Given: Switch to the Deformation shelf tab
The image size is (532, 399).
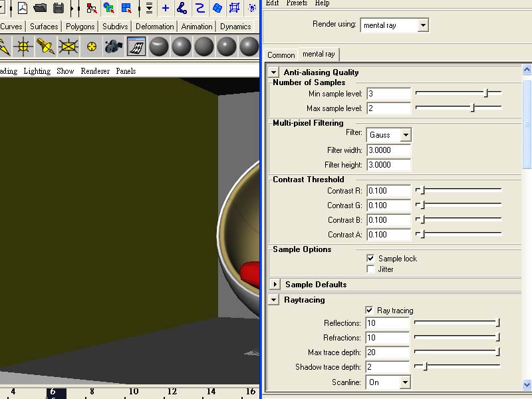Looking at the screenshot, I should coord(154,27).
